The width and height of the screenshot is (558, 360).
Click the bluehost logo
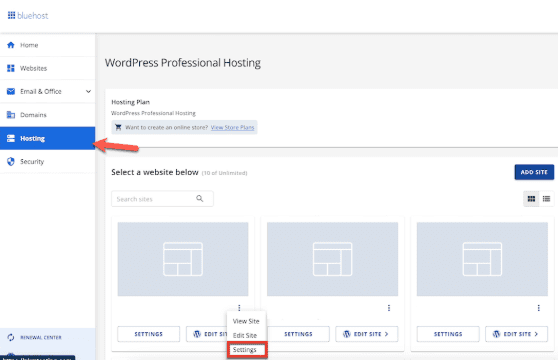[x=28, y=15]
